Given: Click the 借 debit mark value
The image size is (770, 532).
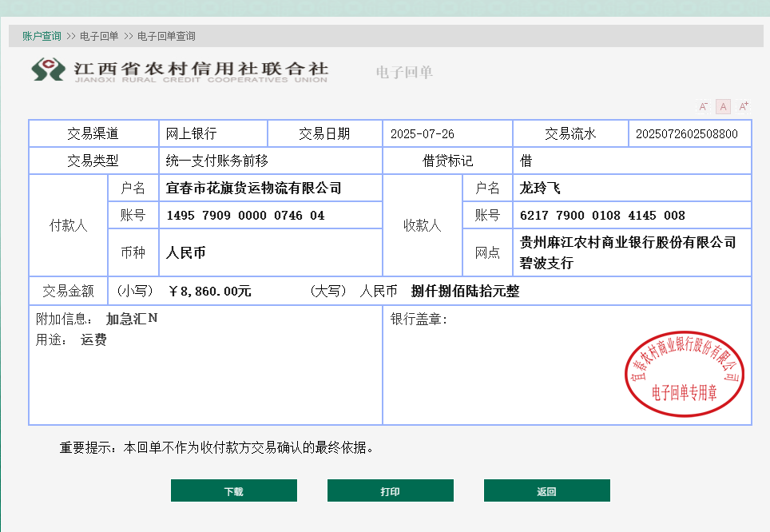Looking at the screenshot, I should [526, 161].
